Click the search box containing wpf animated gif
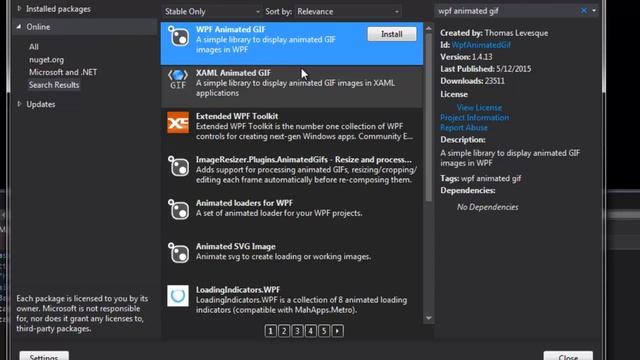The height and width of the screenshot is (360, 640). (x=506, y=11)
